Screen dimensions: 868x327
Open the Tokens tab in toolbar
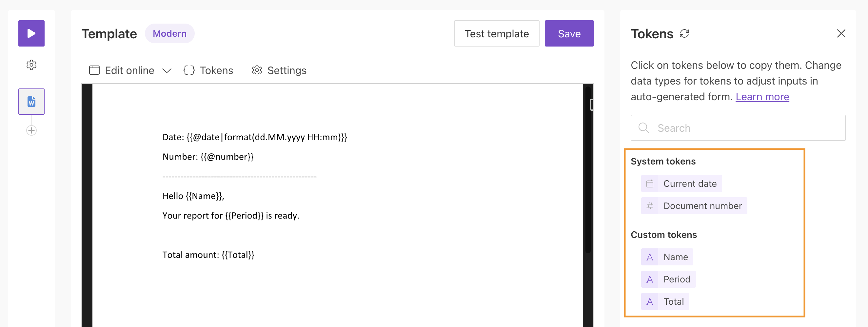[208, 70]
